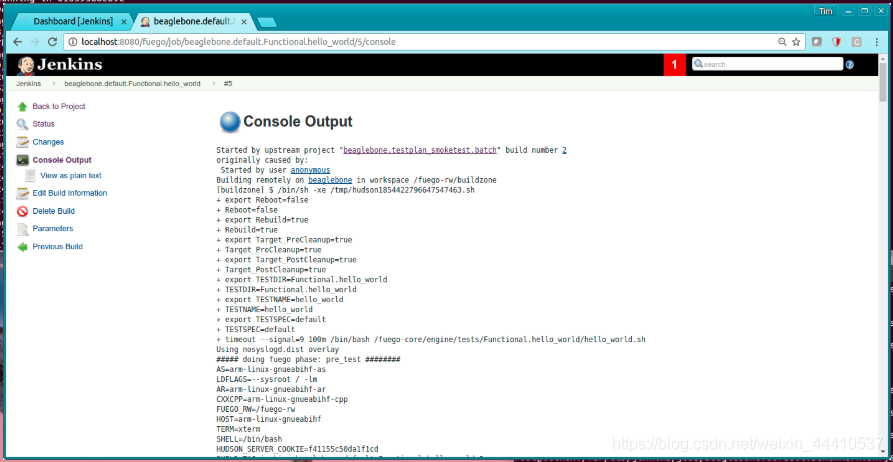This screenshot has height=462, width=893.
Task: Open the Status page link
Action: 43,124
